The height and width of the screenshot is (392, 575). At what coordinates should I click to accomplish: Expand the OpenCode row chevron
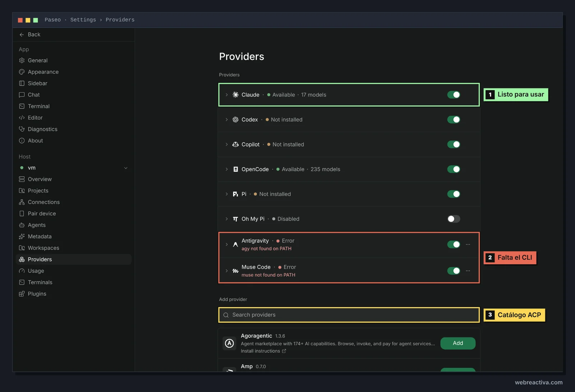point(226,169)
